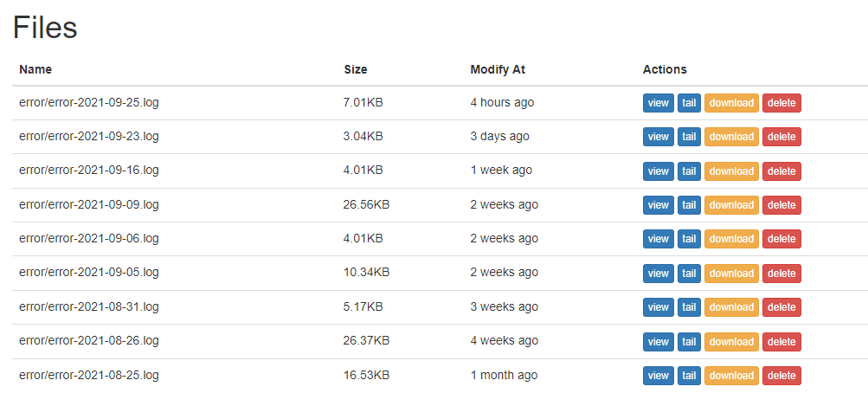View error-2021-09-06.log contents
This screenshot has height=406, width=868.
pos(659,239)
